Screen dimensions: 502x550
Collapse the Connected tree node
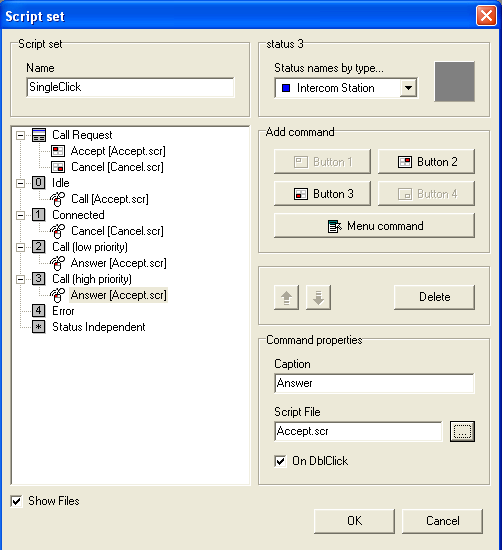(x=21, y=215)
